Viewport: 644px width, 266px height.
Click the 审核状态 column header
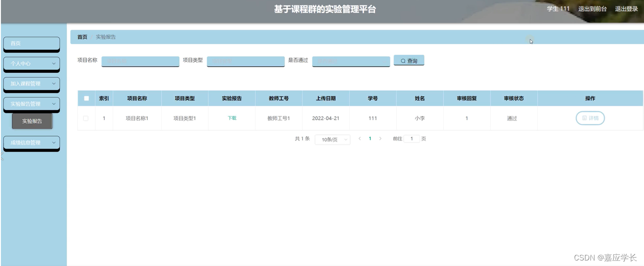(x=514, y=98)
